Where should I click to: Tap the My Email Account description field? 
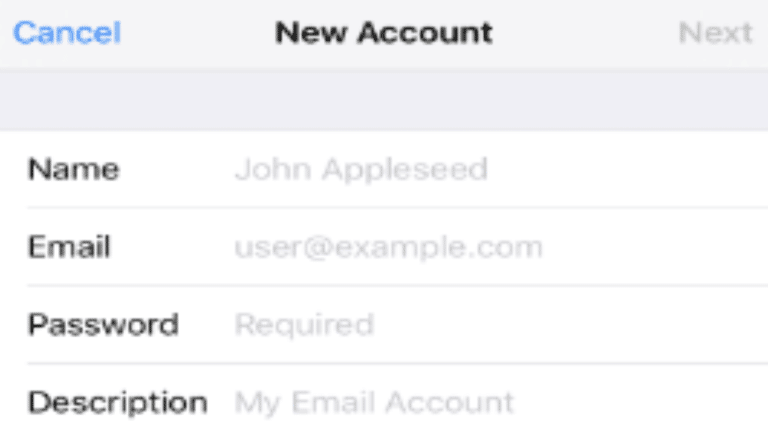374,403
